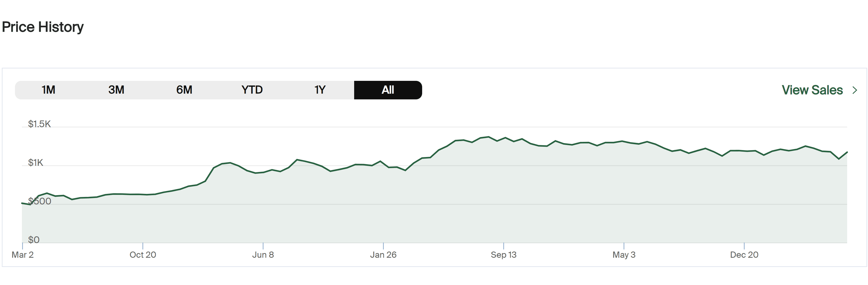Screen dimensions: 868x285
Task: Click the $0 price axis label
Action: (x=34, y=239)
